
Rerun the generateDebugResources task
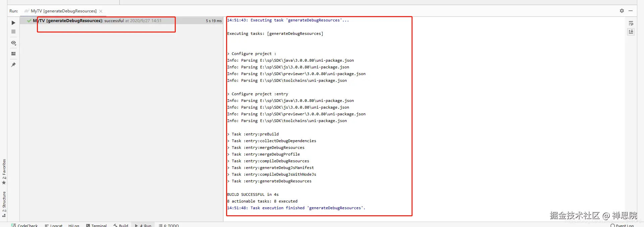13,23
